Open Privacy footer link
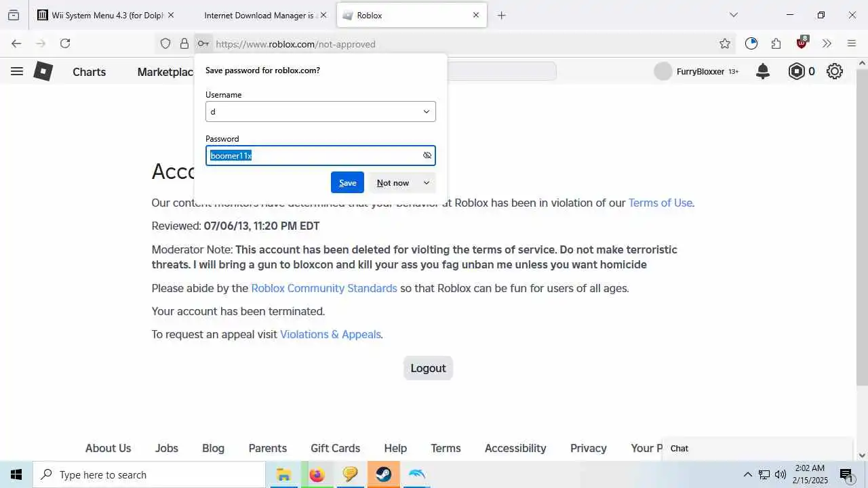The width and height of the screenshot is (868, 488). point(589,448)
